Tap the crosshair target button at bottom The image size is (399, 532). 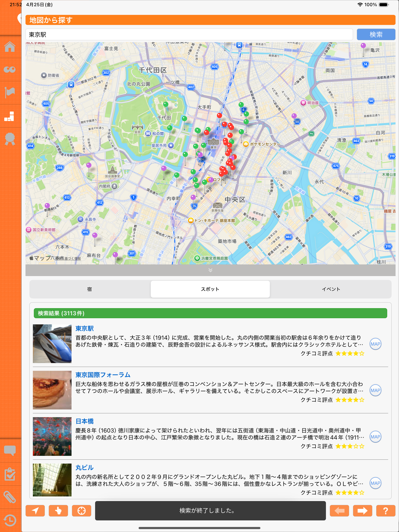click(82, 511)
